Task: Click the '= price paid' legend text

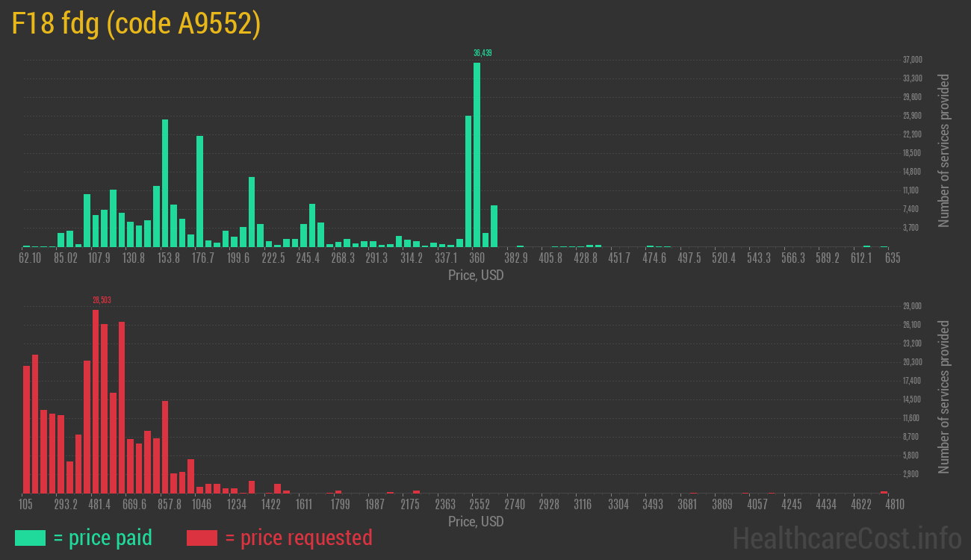Action: pyautogui.click(x=103, y=538)
